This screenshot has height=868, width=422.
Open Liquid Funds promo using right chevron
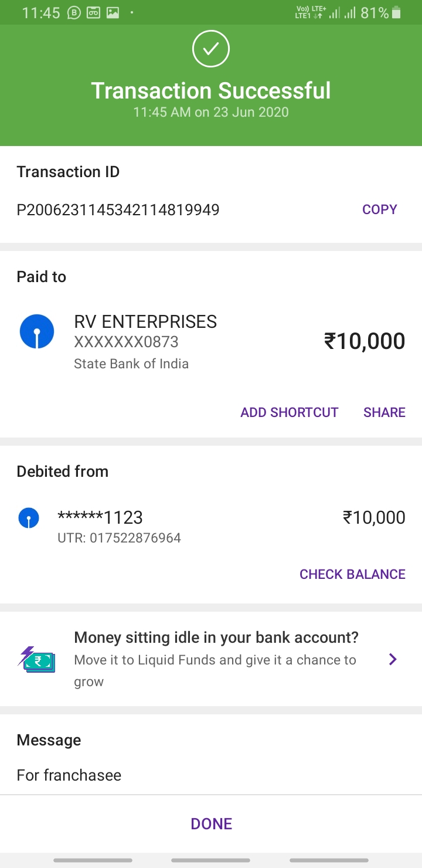tap(393, 659)
